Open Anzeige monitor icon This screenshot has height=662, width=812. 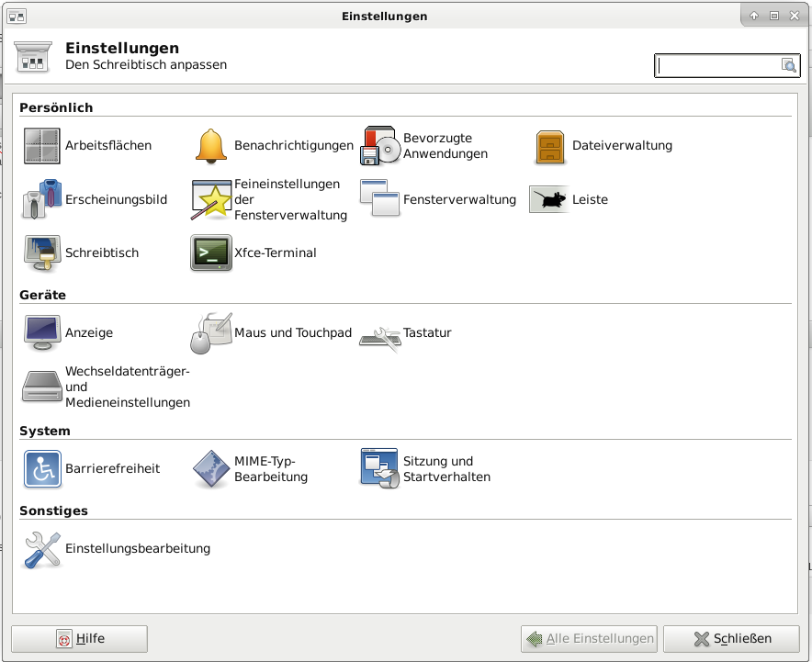click(42, 332)
